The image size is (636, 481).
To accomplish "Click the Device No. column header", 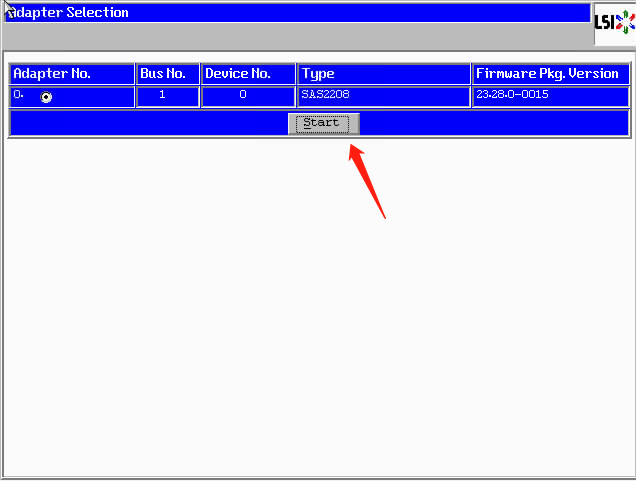I will pyautogui.click(x=248, y=74).
